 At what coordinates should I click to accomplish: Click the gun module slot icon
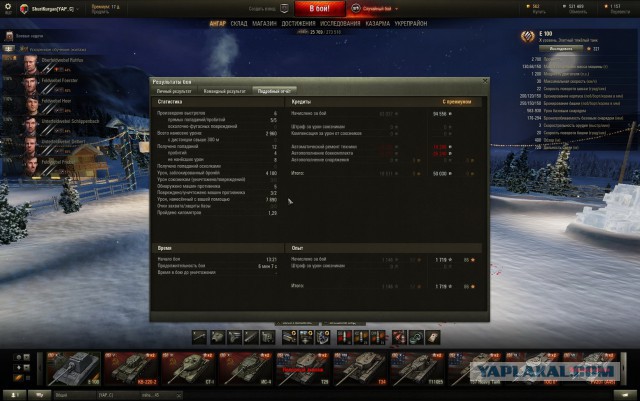tap(200, 337)
